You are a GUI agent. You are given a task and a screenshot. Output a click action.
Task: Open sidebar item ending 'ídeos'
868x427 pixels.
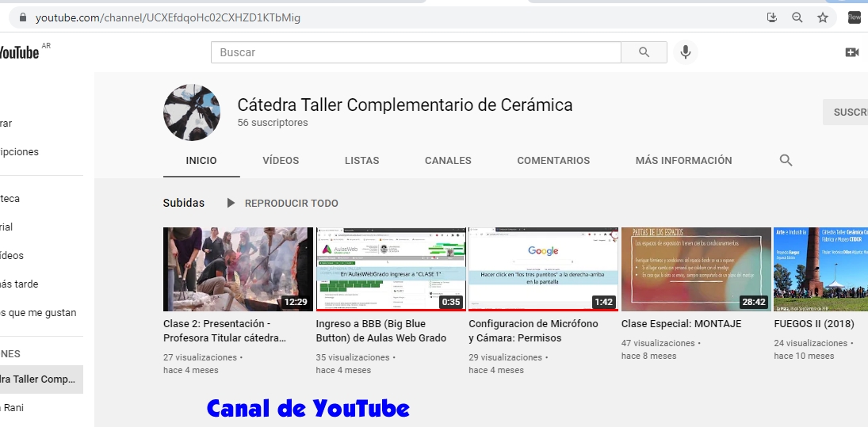(12, 256)
